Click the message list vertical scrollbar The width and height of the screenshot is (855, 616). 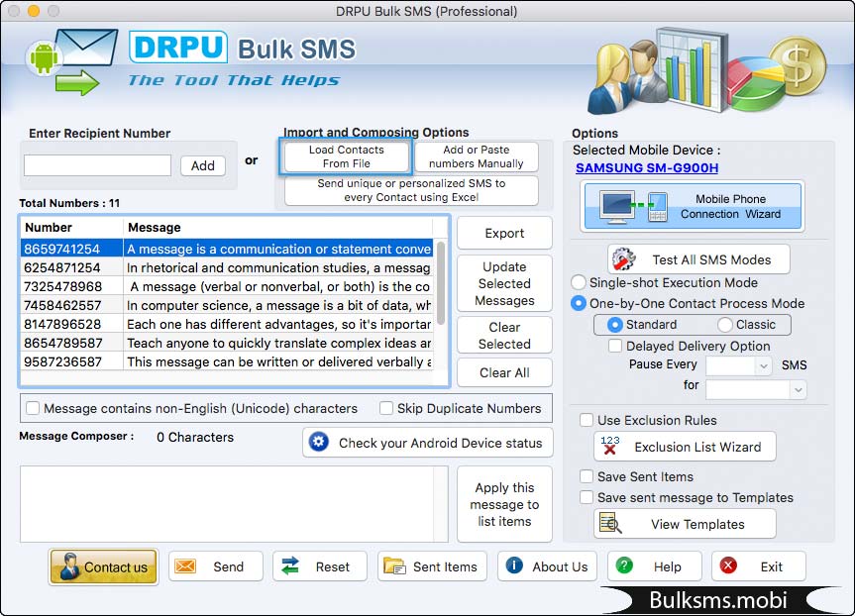(441, 283)
